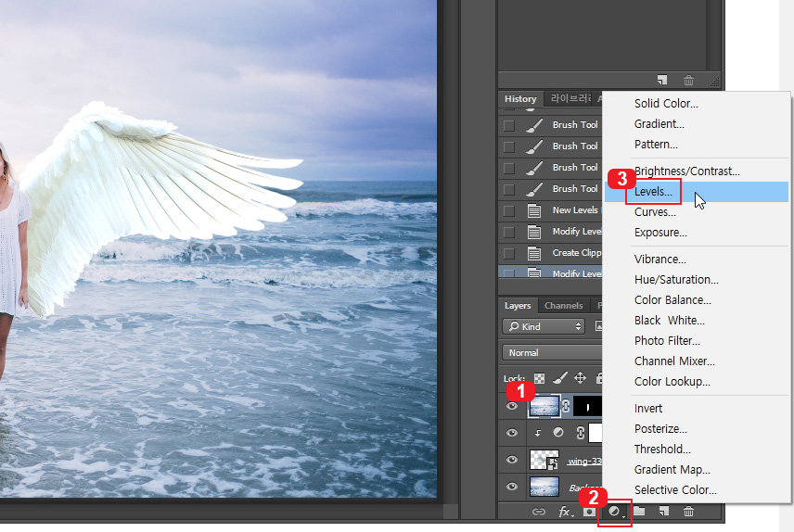This screenshot has height=532, width=794.
Task: Lock transparent pixels checkerboard icon
Action: pyautogui.click(x=540, y=379)
